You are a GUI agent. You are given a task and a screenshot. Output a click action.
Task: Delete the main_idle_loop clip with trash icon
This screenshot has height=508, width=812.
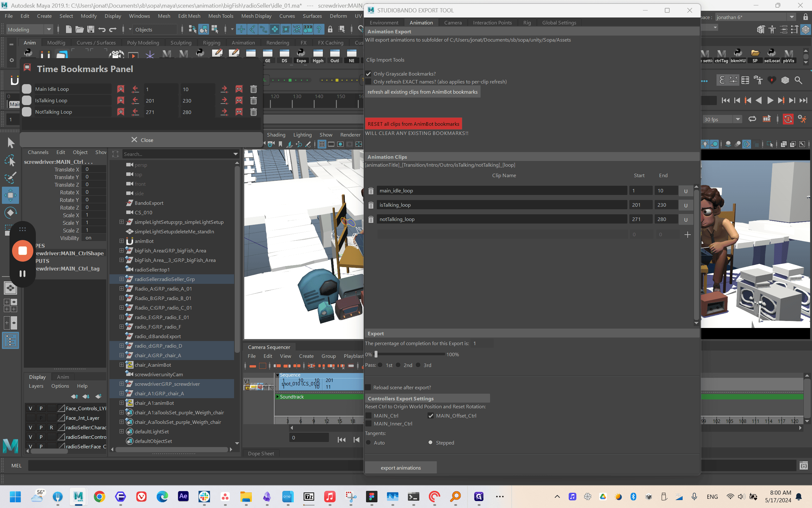click(x=371, y=191)
